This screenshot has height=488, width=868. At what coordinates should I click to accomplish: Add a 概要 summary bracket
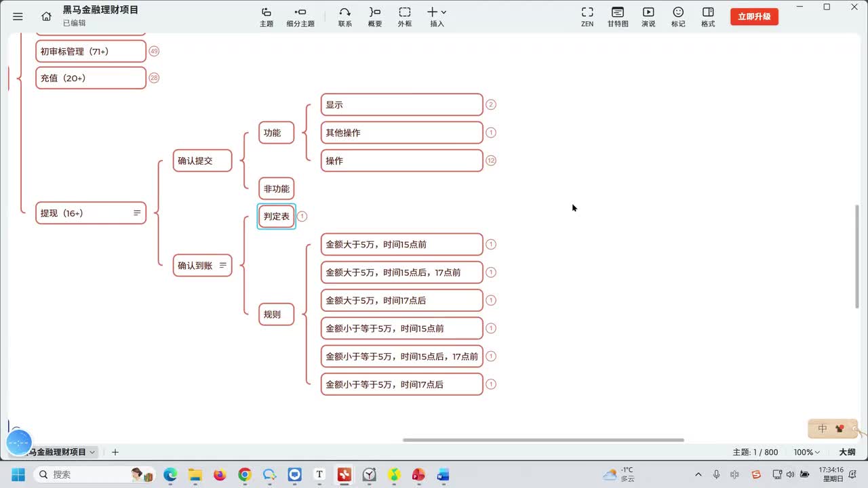[x=375, y=17]
